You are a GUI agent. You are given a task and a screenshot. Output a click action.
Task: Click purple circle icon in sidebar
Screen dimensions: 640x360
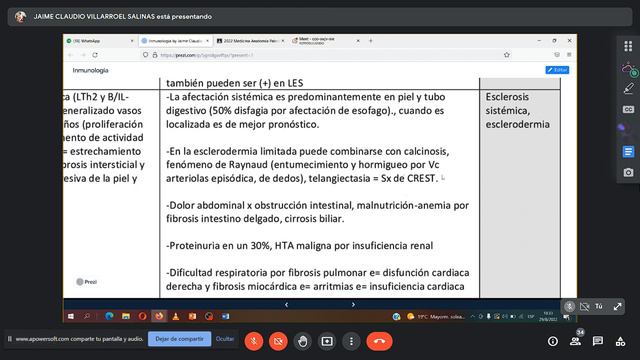click(x=621, y=128)
